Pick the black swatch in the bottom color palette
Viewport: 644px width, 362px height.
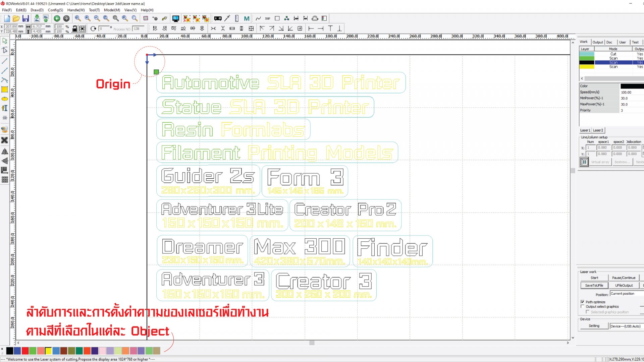(x=10, y=351)
